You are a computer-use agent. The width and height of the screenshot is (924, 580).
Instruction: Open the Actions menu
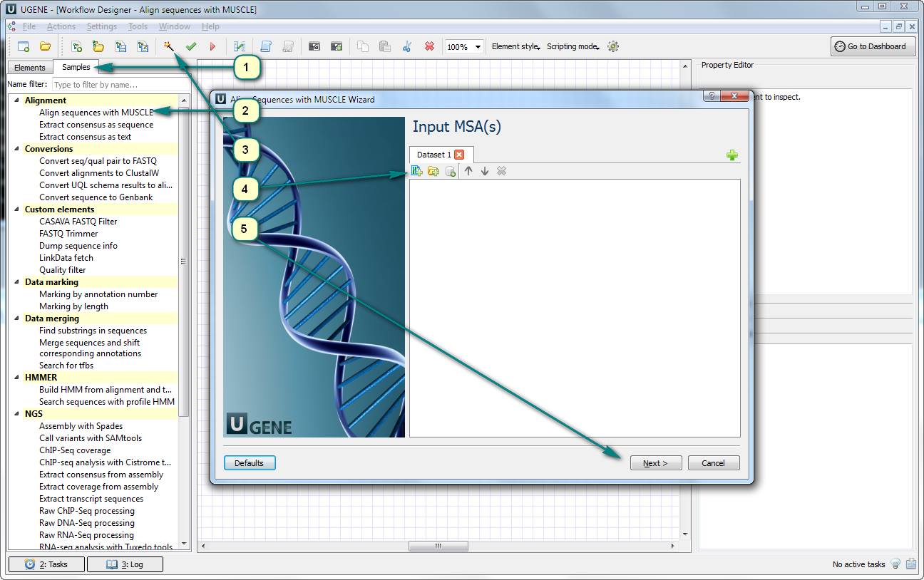(61, 26)
